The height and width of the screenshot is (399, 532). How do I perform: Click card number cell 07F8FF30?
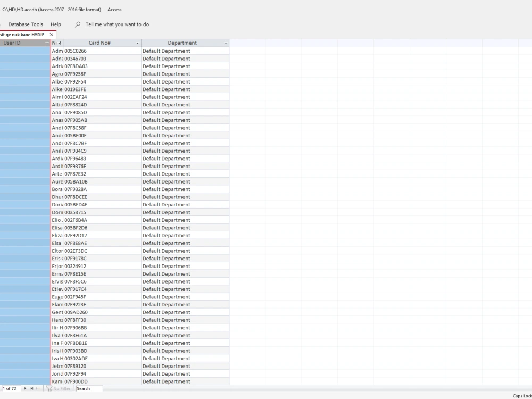coord(102,320)
